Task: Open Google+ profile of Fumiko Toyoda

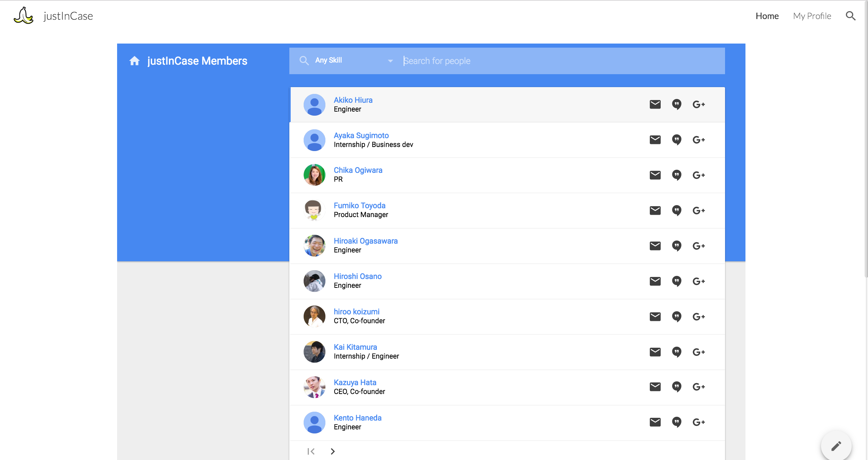Action: tap(698, 211)
